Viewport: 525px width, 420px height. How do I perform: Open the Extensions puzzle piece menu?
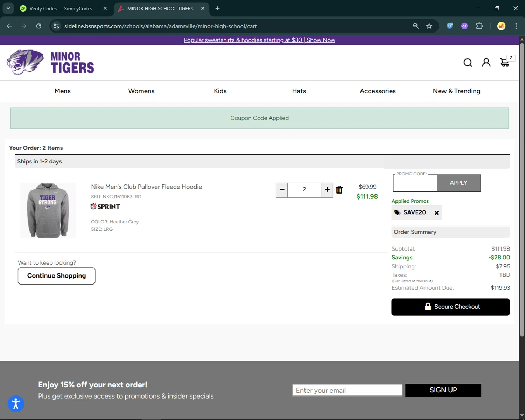pos(479,26)
